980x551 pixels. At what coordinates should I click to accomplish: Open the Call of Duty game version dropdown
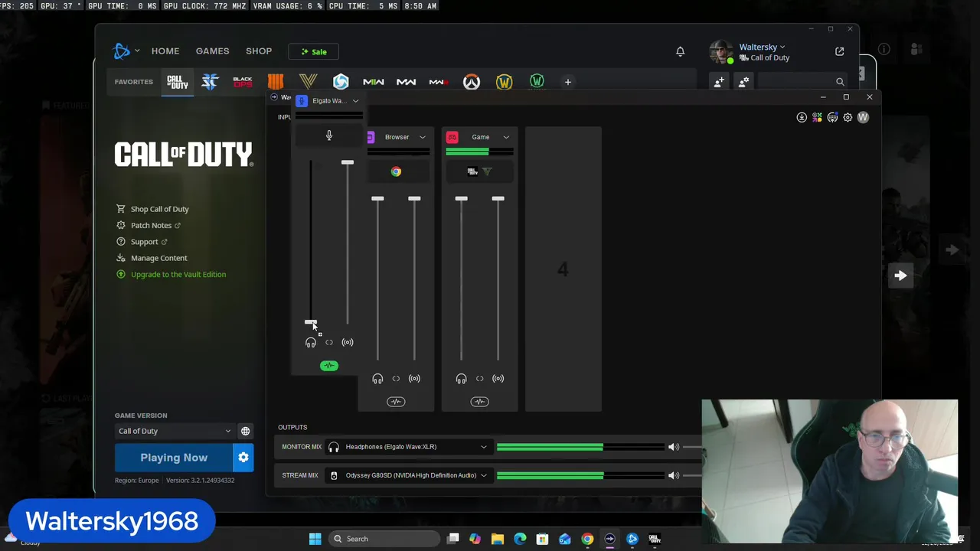pyautogui.click(x=174, y=431)
